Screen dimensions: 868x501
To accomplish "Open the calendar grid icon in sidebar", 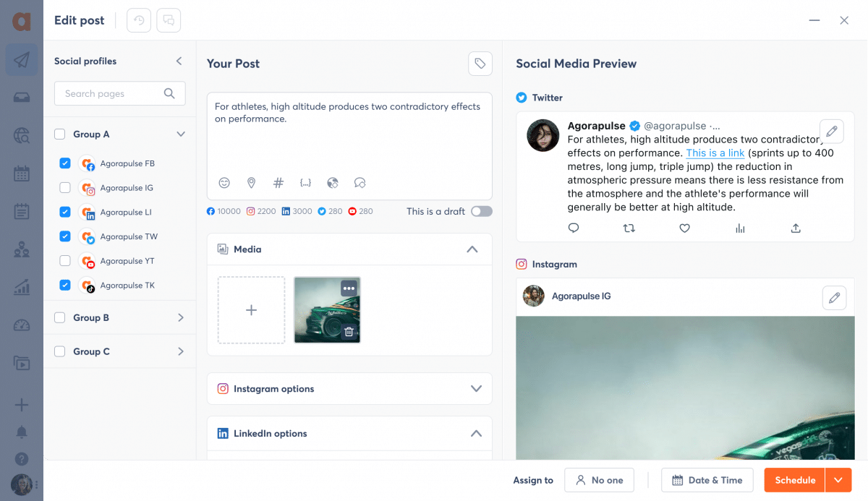I will (x=22, y=174).
